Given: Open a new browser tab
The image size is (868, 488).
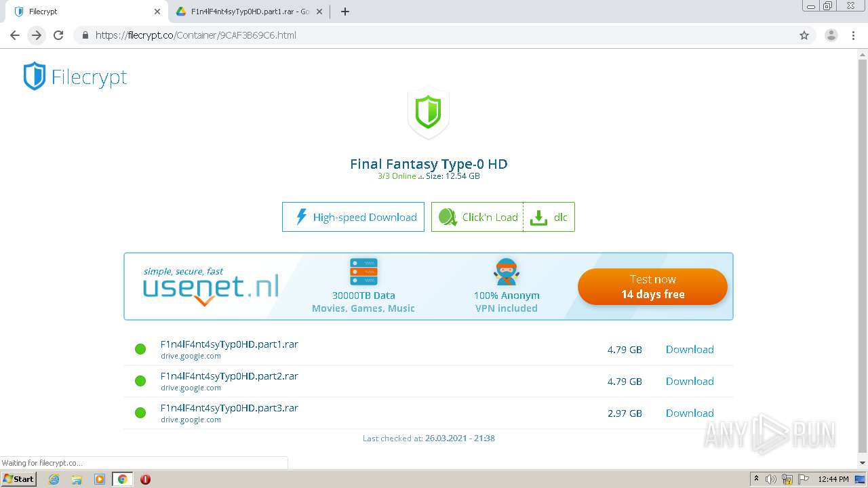Looking at the screenshot, I should pyautogui.click(x=344, y=12).
